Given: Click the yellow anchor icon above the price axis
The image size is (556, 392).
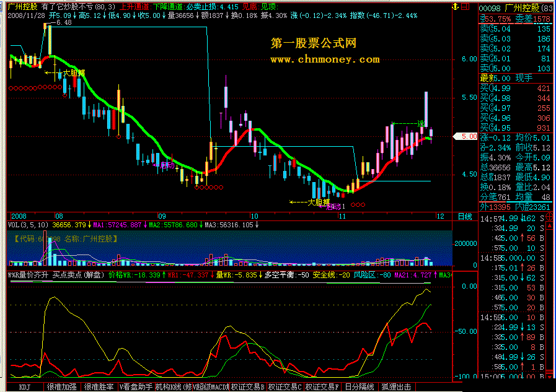Looking at the screenshot, I should point(456,6).
